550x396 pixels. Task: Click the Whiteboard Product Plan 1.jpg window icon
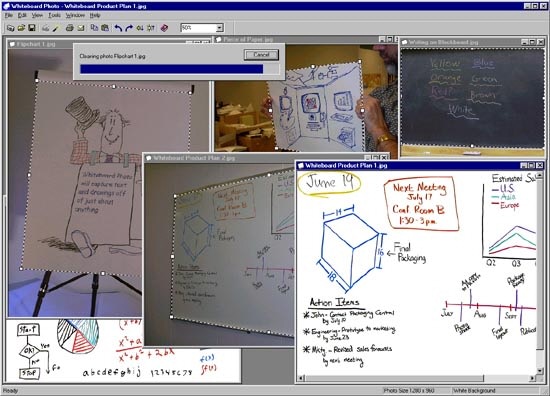point(301,166)
